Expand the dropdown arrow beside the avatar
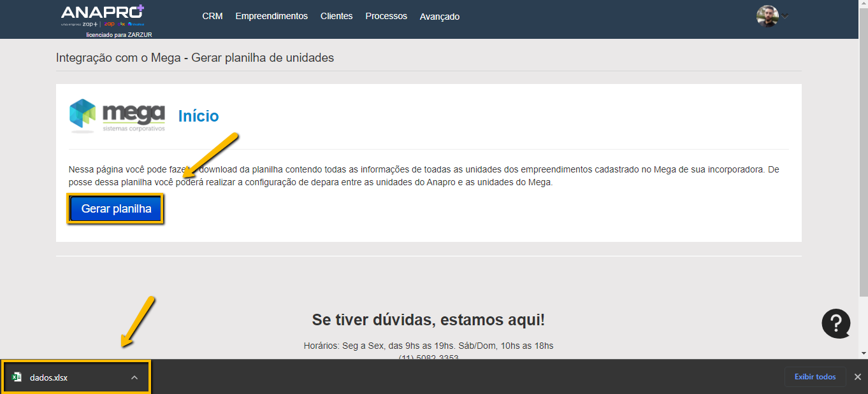868x394 pixels. tap(785, 17)
